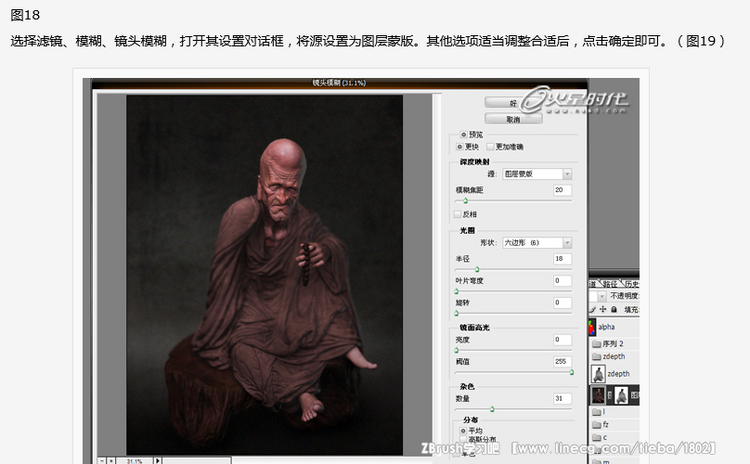Enable the 反相 (Invert) checkbox
750x464 pixels.
[458, 214]
